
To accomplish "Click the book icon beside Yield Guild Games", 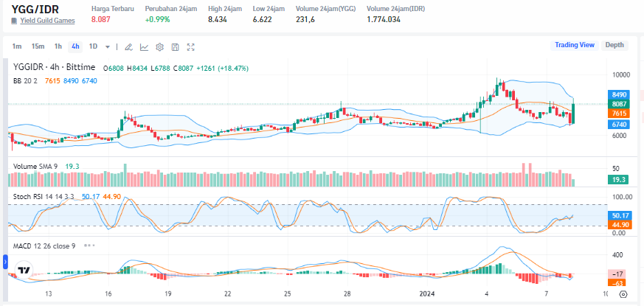I will click(14, 21).
